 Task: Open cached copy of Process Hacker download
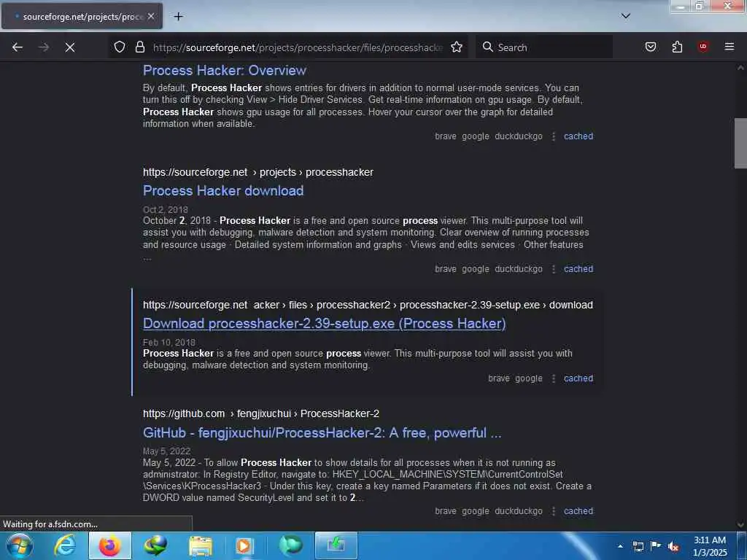[578, 268]
